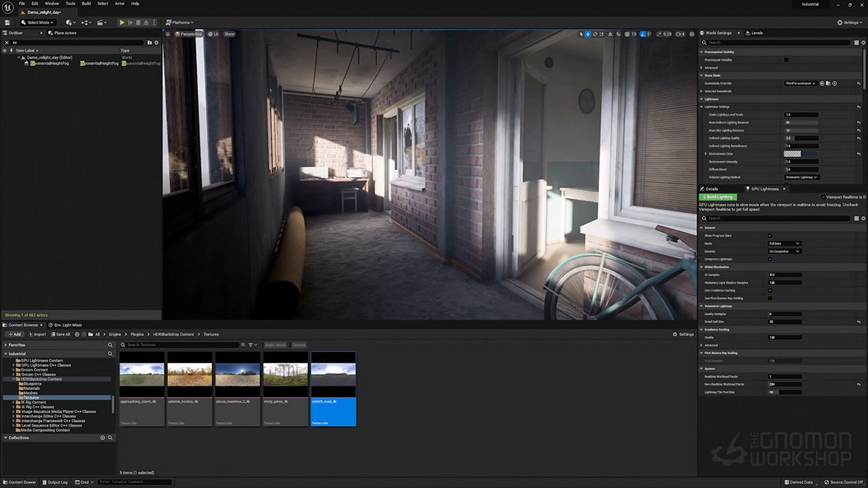
Task: Open the Mode Full Bake dropdown
Action: [784, 244]
